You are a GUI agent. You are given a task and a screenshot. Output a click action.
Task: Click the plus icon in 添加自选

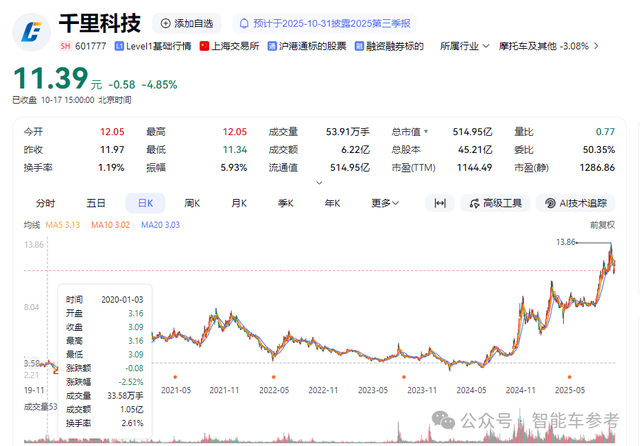point(165,23)
